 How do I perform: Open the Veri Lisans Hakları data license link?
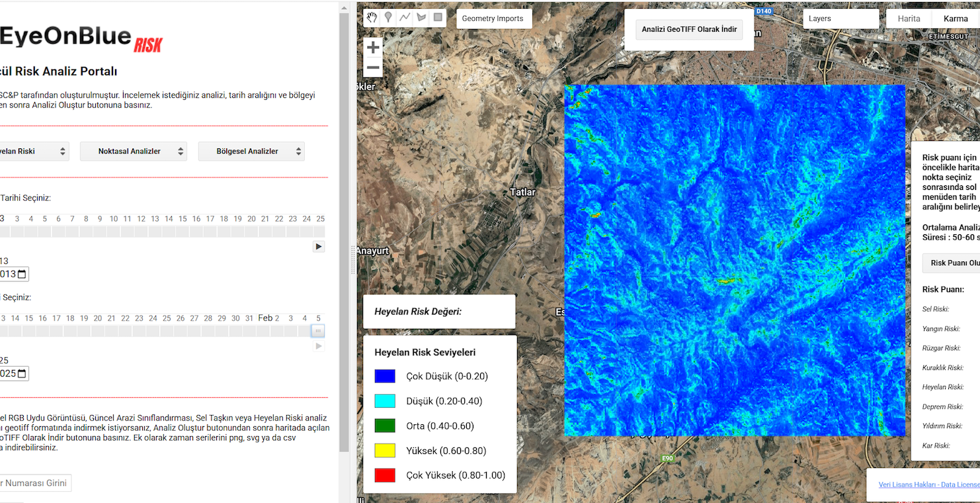[929, 484]
